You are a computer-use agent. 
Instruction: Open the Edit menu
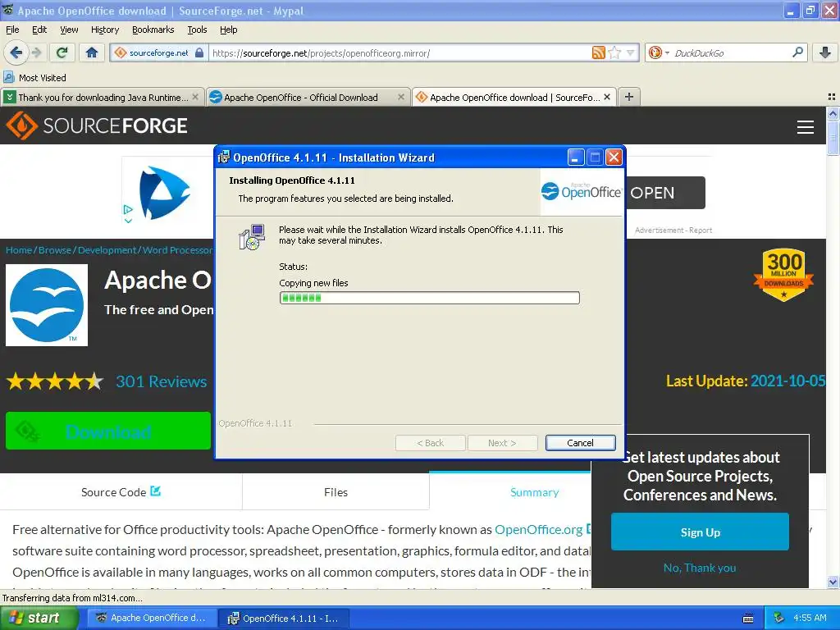coord(39,30)
